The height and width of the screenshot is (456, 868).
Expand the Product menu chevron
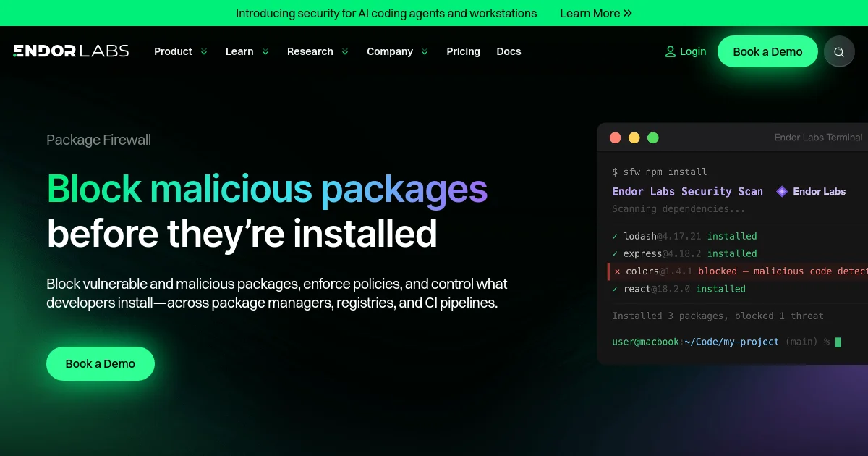click(x=204, y=51)
